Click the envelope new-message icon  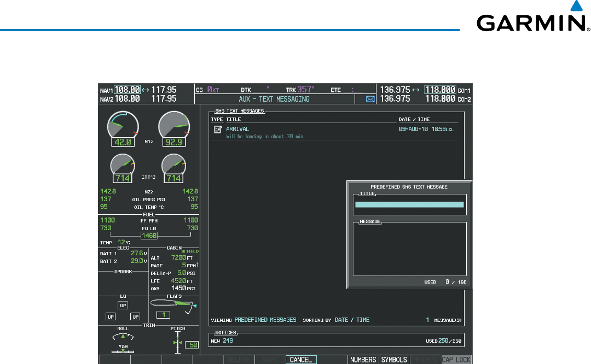pos(370,99)
